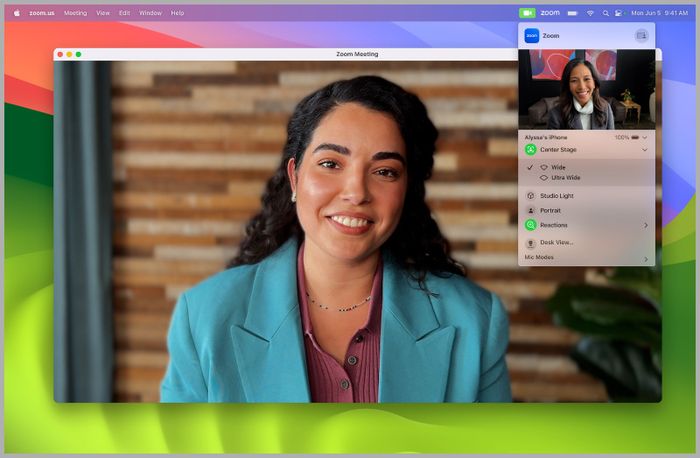Open the Meeting menu
Viewport: 700px width, 458px height.
coord(75,13)
